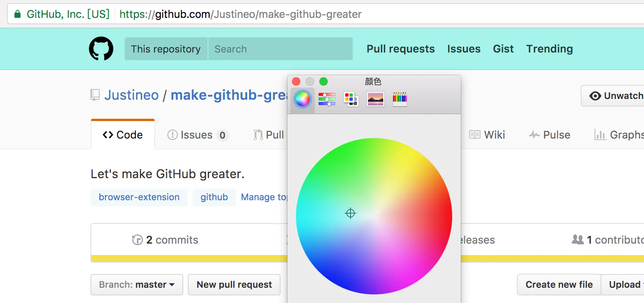Open the Wiki tab
Screen dimensions: 644x303
click(487, 135)
